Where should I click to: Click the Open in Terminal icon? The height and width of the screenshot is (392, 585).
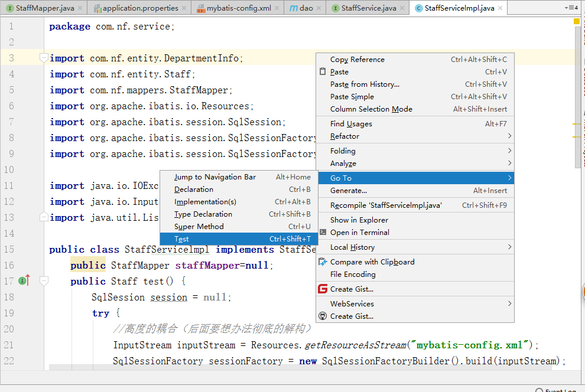[x=323, y=232]
